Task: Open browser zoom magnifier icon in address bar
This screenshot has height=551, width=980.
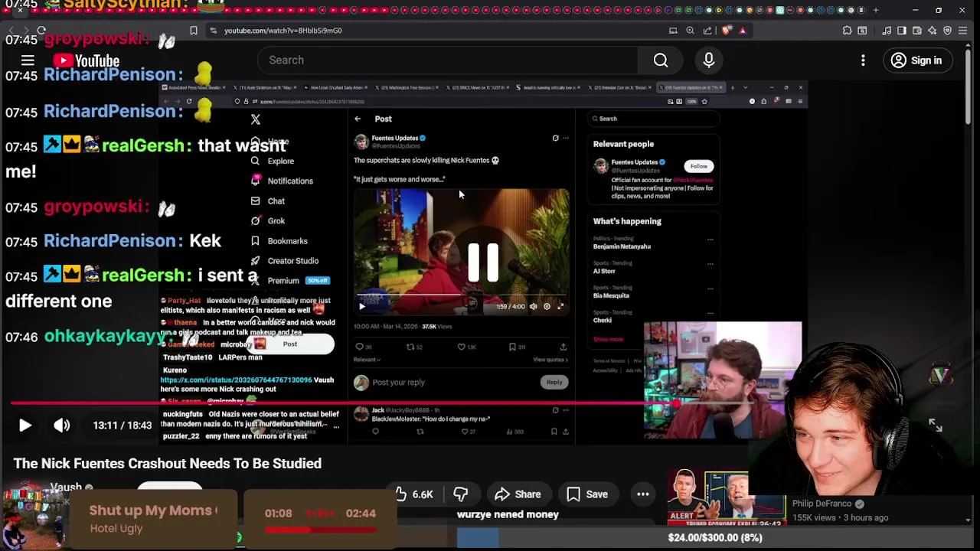Action: pyautogui.click(x=690, y=31)
